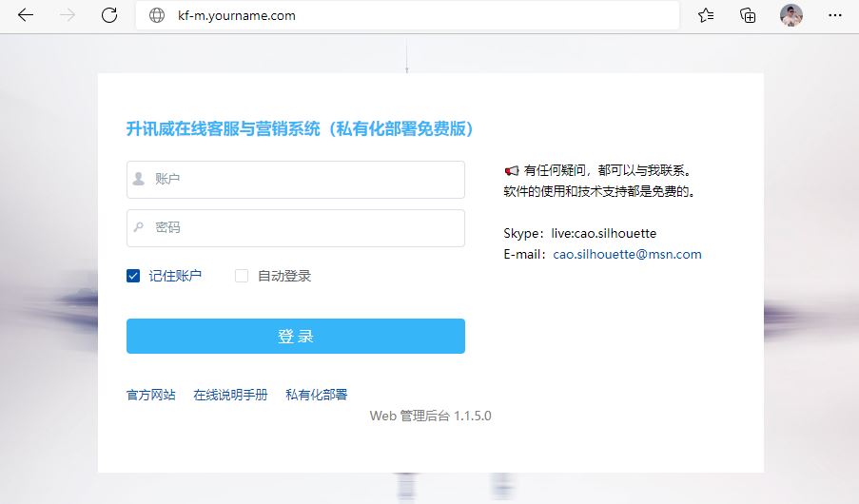Uncheck the 记住账户 checkbox
The image size is (859, 504).
tap(133, 276)
